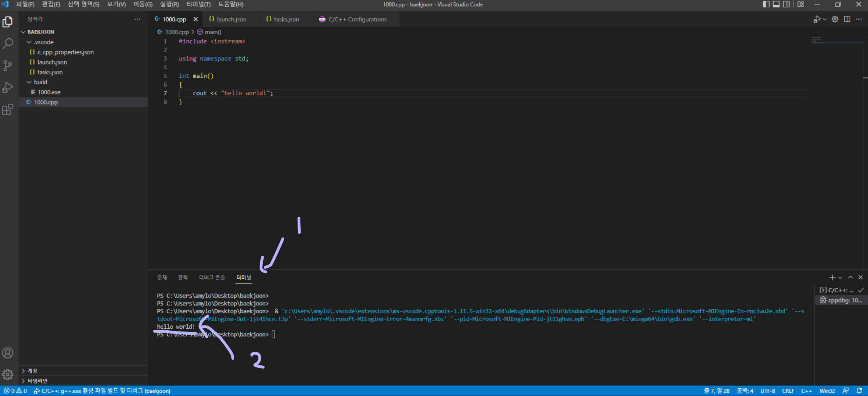Image resolution: width=868 pixels, height=396 pixels.
Task: Create a new terminal with plus icon
Action: 832,277
